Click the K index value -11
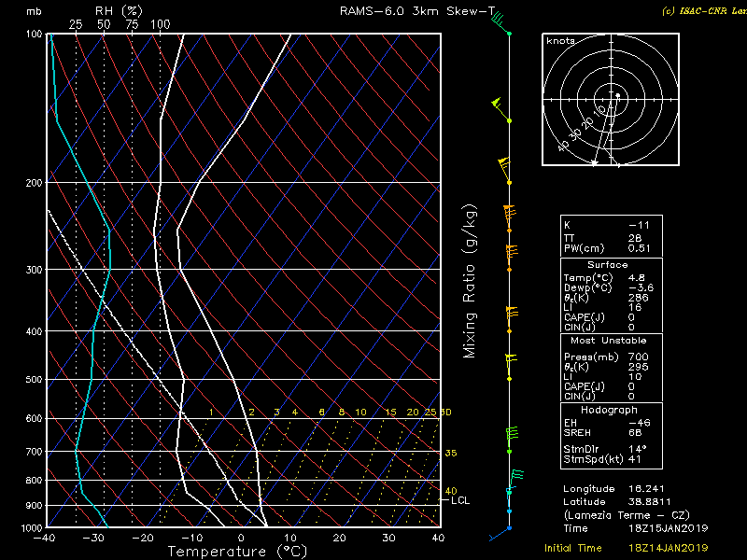This screenshot has width=747, height=560. [639, 225]
